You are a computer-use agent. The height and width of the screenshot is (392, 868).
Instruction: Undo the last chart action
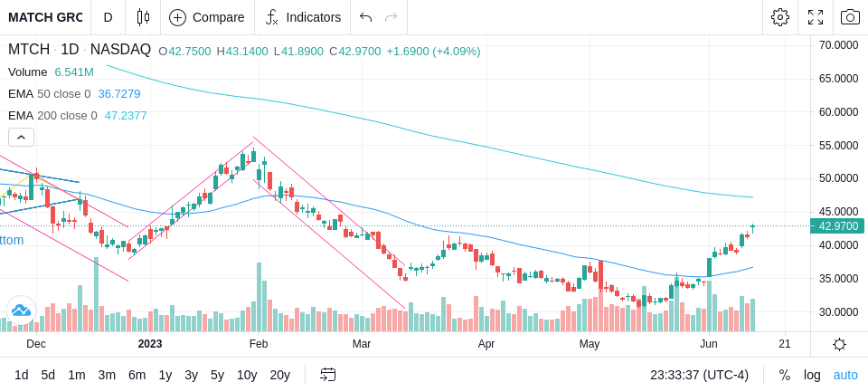tap(365, 17)
